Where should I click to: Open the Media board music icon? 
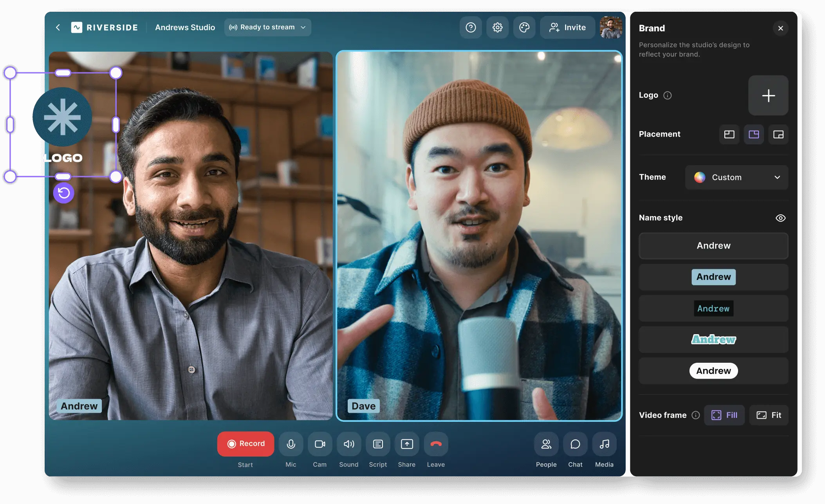[x=604, y=444]
